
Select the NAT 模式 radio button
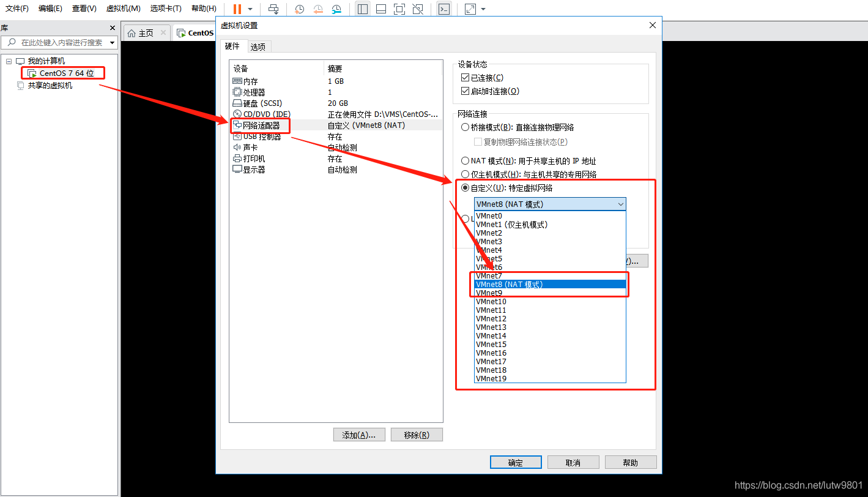(x=465, y=161)
